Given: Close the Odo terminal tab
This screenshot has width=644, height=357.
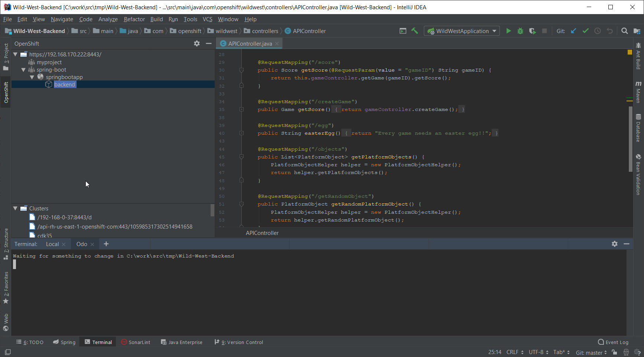Looking at the screenshot, I should (92, 244).
